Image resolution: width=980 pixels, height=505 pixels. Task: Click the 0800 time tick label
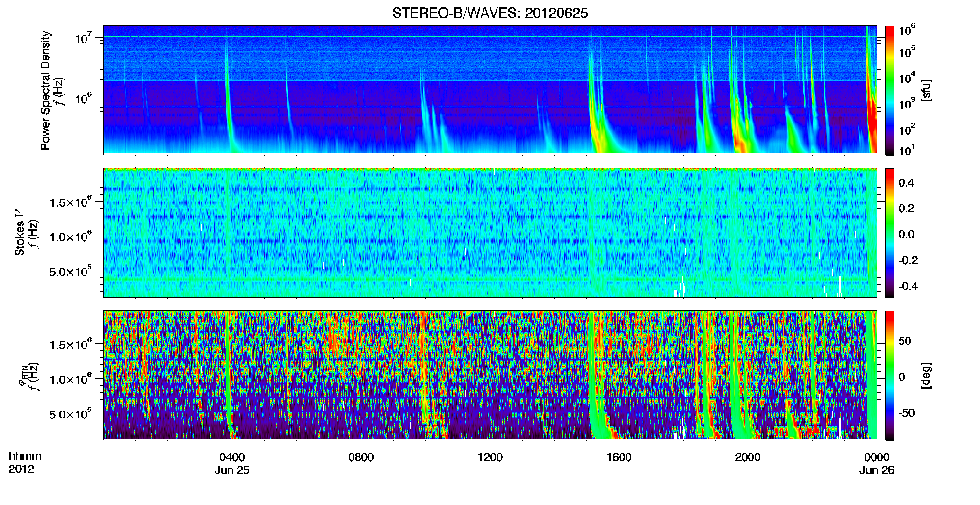[x=361, y=457]
